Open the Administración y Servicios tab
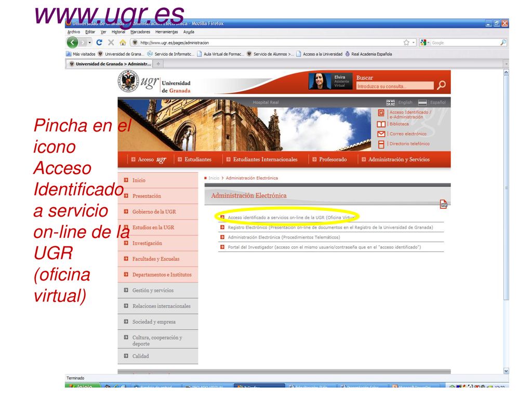 point(395,159)
